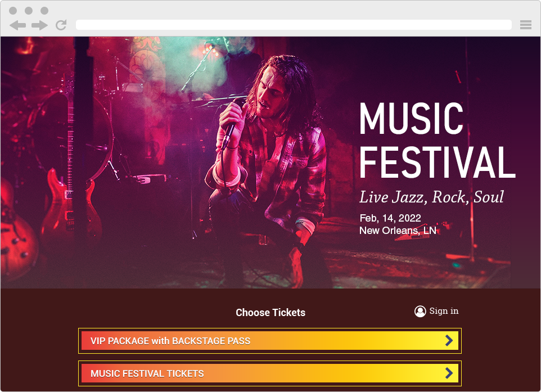
Task: Click the first gray window control dot
Action: click(13, 11)
